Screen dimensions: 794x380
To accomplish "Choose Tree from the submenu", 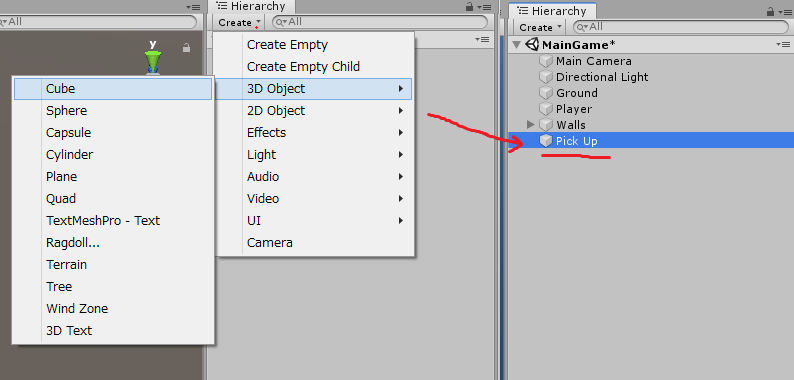I will [x=112, y=287].
